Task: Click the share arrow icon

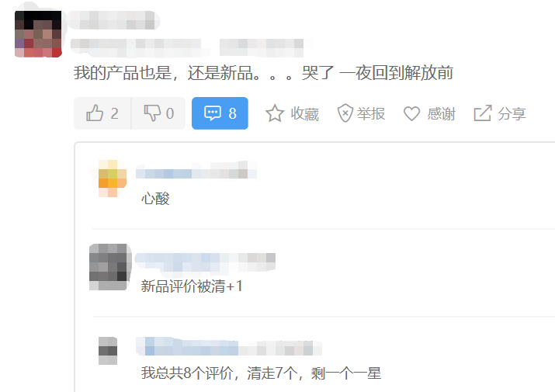Action: coord(483,113)
